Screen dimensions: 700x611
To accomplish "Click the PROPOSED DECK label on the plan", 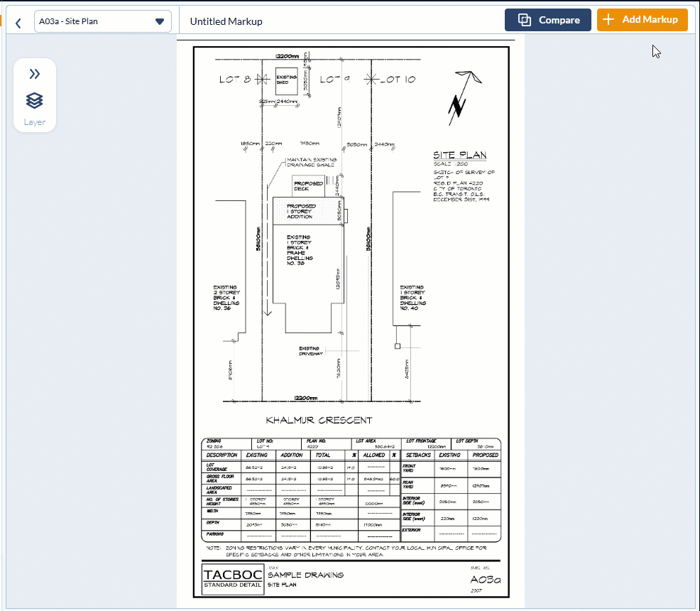I will tap(308, 186).
